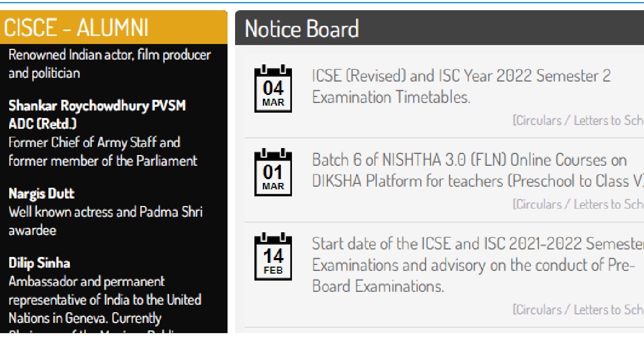Viewport: 644px width, 346px height.
Task: Open the Batch 6 NISHTHA 3.0 online courses notice
Action: pos(478,171)
